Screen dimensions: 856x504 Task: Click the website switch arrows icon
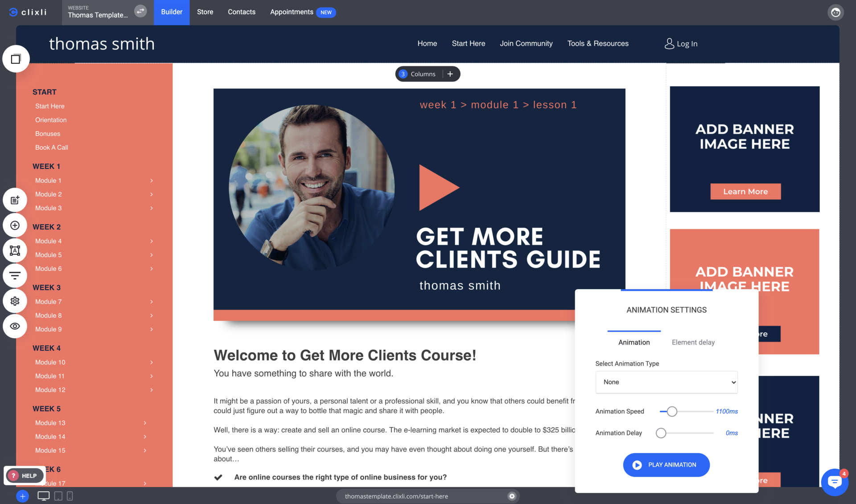tap(140, 11)
